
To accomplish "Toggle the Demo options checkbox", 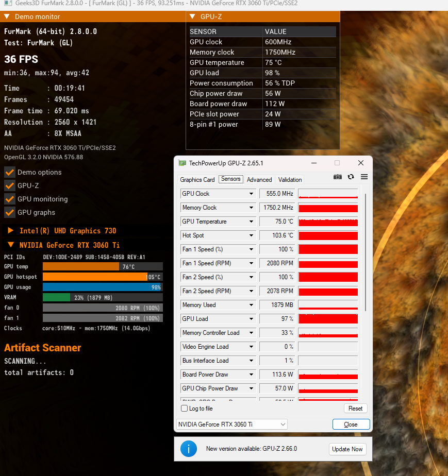I will tap(10, 172).
